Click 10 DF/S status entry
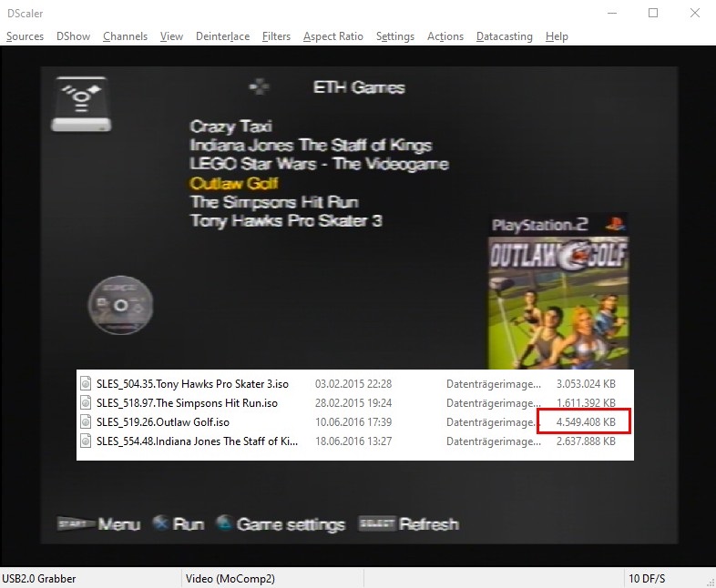 point(647,578)
